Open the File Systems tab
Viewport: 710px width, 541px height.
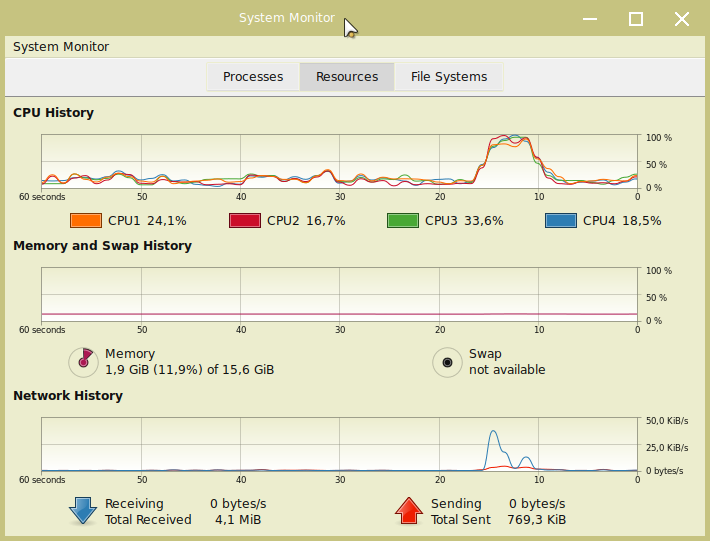tap(449, 77)
